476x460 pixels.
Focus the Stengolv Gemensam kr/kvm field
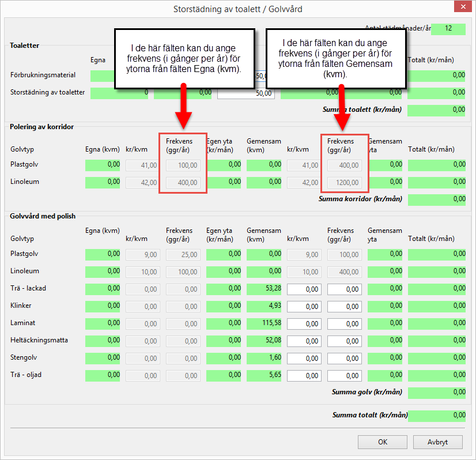tap(304, 358)
